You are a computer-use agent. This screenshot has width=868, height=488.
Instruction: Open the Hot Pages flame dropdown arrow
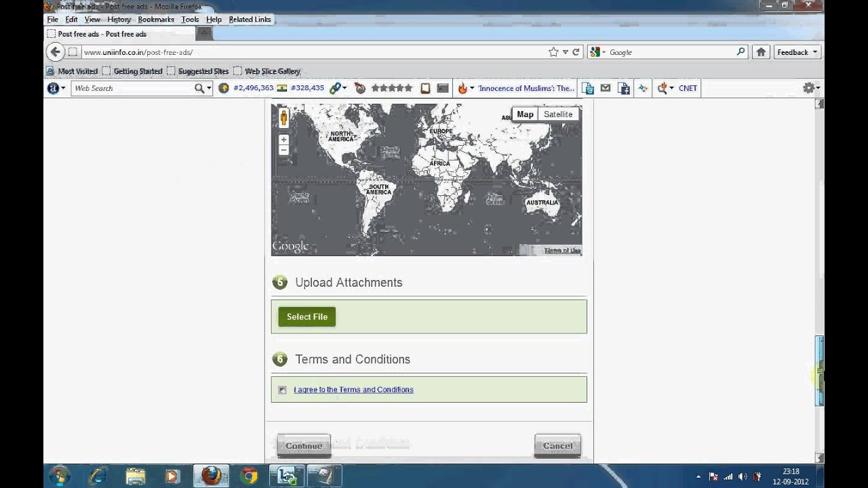(472, 88)
